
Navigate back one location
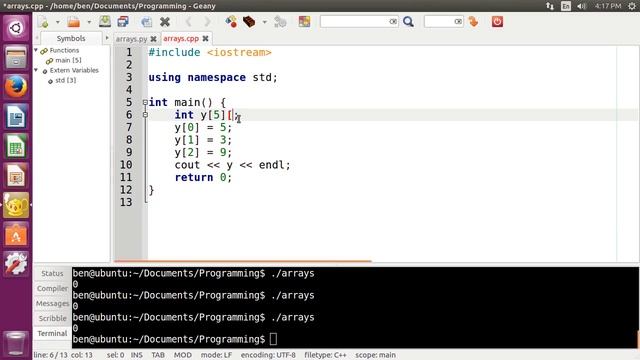[189, 22]
